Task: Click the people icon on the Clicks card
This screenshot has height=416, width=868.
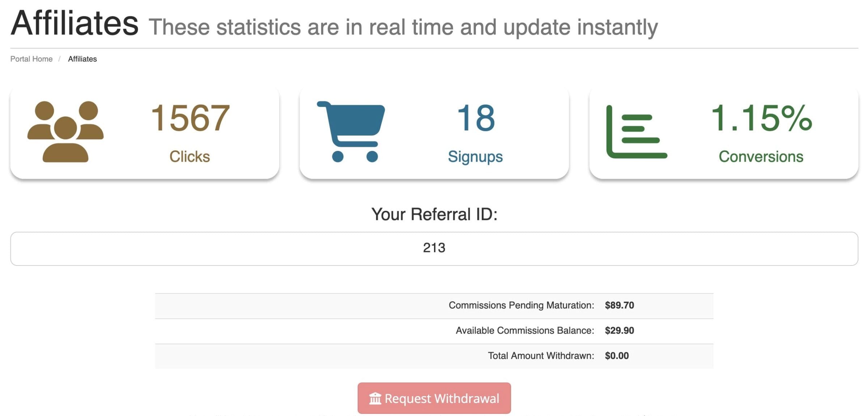Action: [65, 132]
